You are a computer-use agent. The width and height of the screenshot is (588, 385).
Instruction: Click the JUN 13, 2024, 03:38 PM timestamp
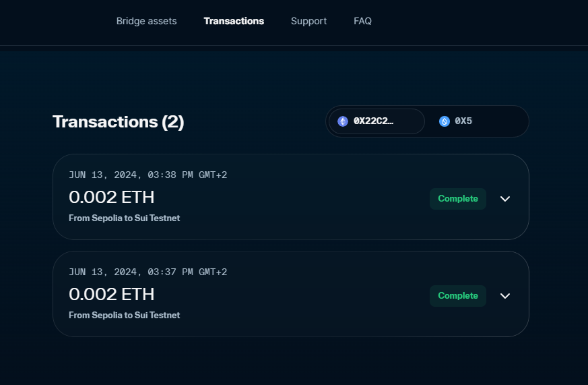(148, 175)
